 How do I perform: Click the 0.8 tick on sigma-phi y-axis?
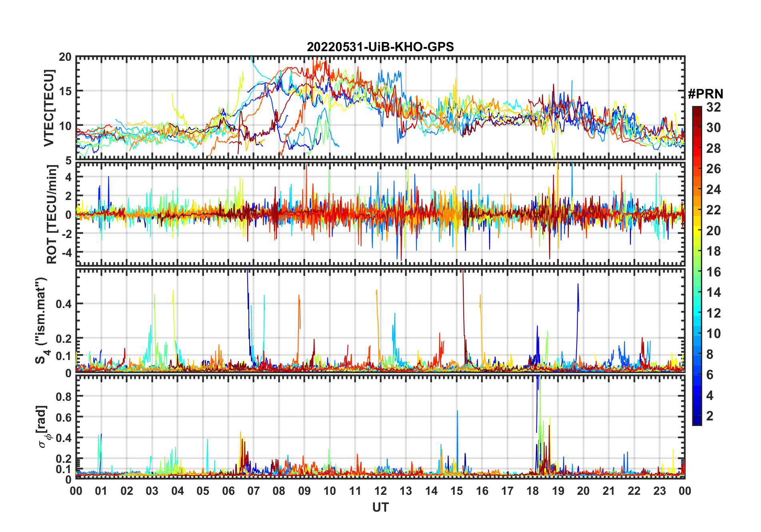64,396
